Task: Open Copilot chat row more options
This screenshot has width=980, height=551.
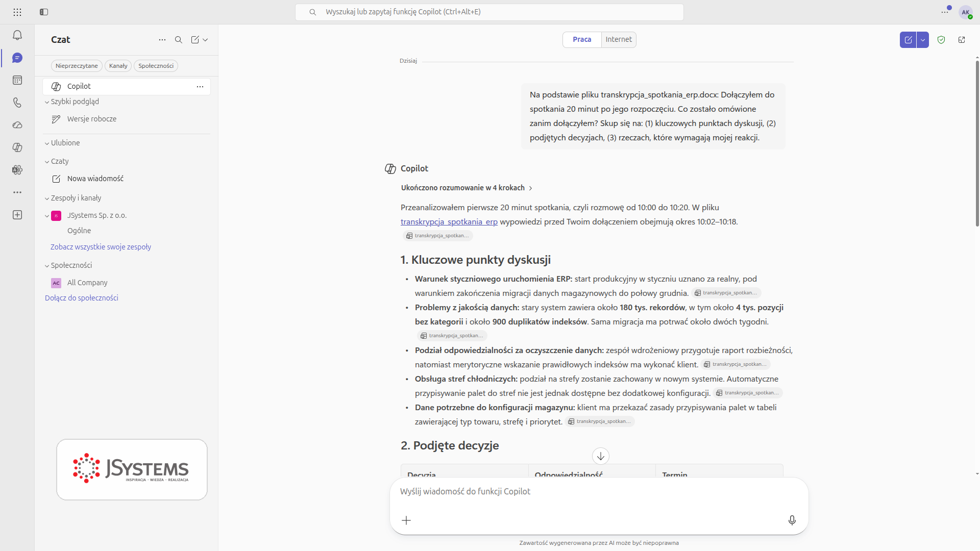Action: [x=200, y=87]
